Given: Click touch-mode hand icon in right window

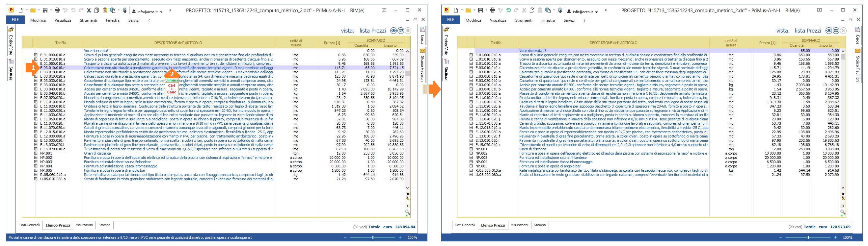Looking at the screenshot, I should [560, 10].
